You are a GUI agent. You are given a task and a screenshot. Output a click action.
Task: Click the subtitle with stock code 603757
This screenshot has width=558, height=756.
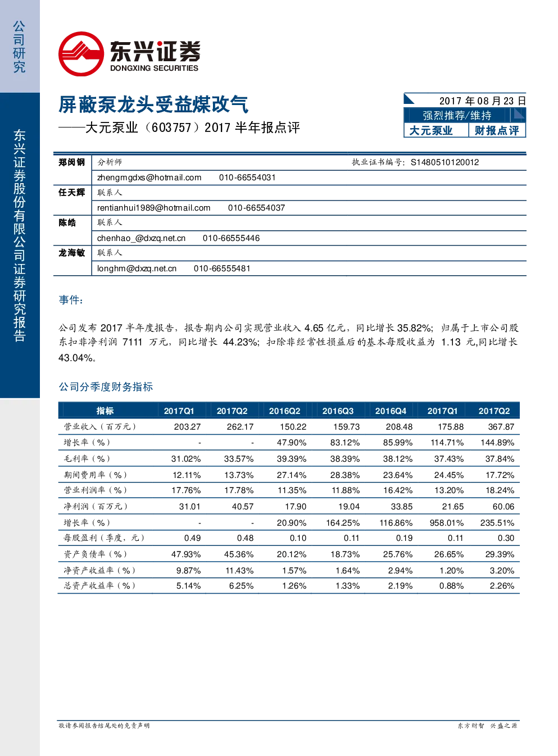179,127
